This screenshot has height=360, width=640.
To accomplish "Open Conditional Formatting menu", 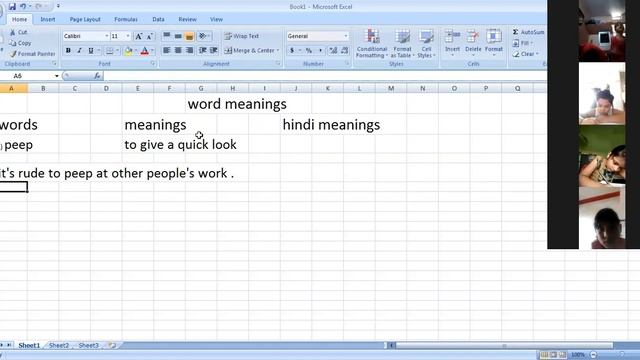I will click(372, 43).
